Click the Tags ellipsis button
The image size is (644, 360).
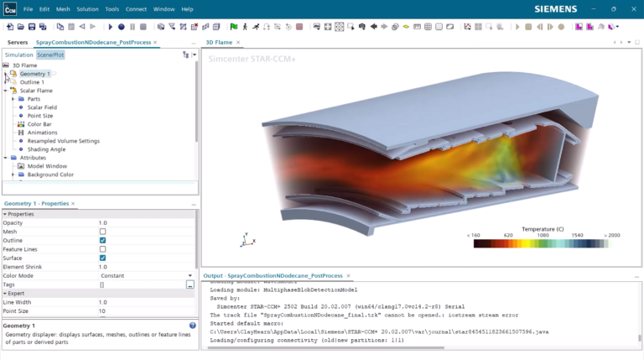190,284
